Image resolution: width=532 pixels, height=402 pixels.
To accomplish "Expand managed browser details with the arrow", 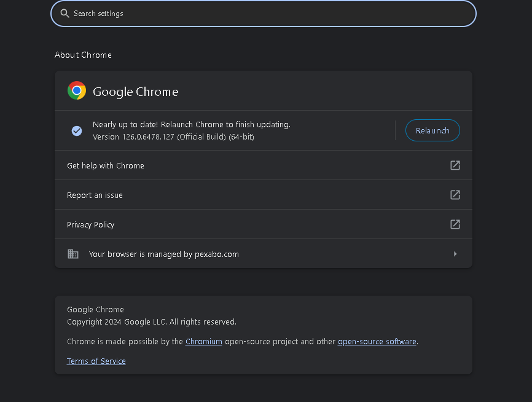I will 455,254.
